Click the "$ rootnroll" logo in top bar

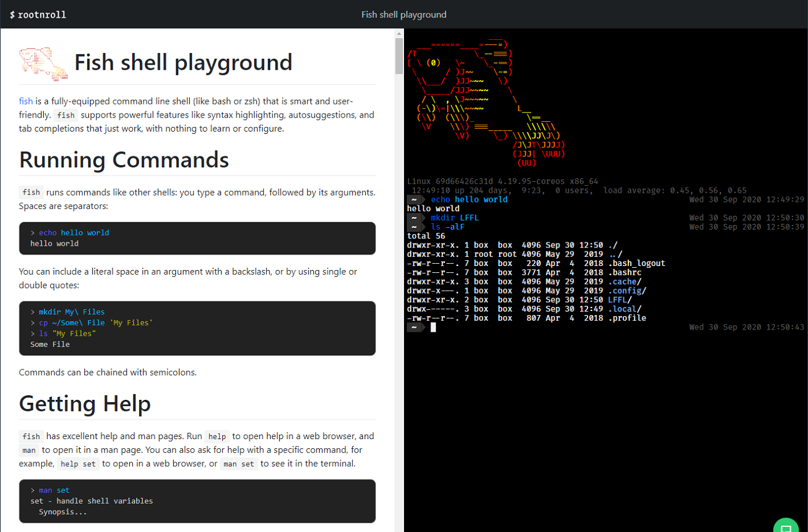[x=37, y=14]
